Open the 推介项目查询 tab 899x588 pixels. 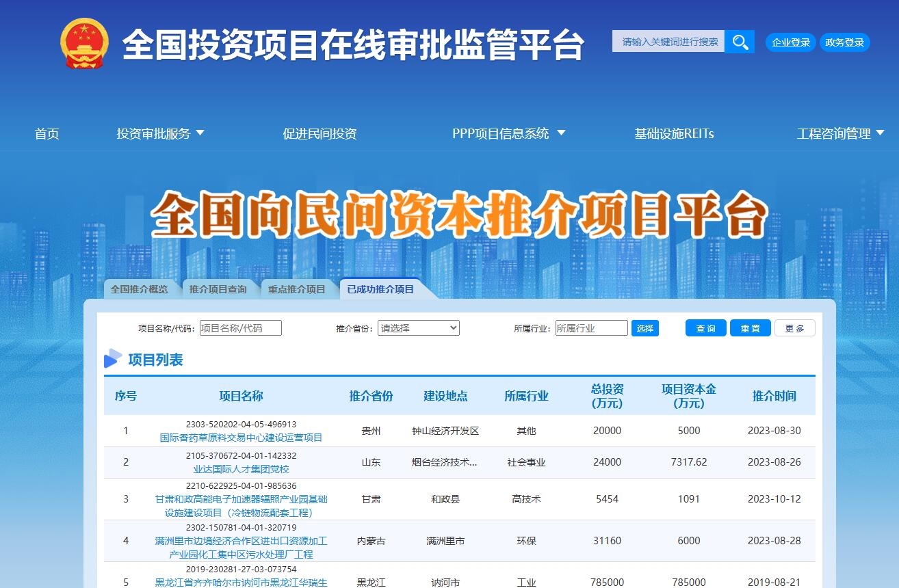tap(219, 289)
